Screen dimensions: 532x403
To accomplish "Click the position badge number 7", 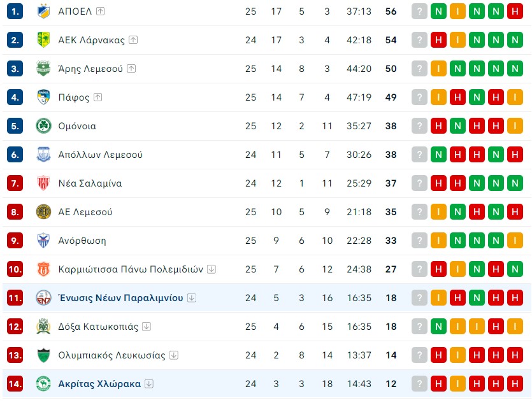I will tap(15, 183).
